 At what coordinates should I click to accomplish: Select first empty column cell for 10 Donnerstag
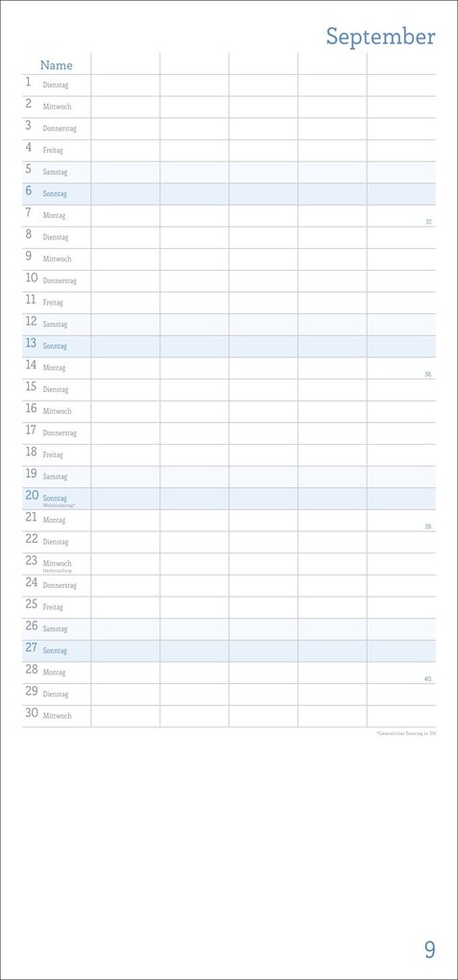pyautogui.click(x=125, y=281)
